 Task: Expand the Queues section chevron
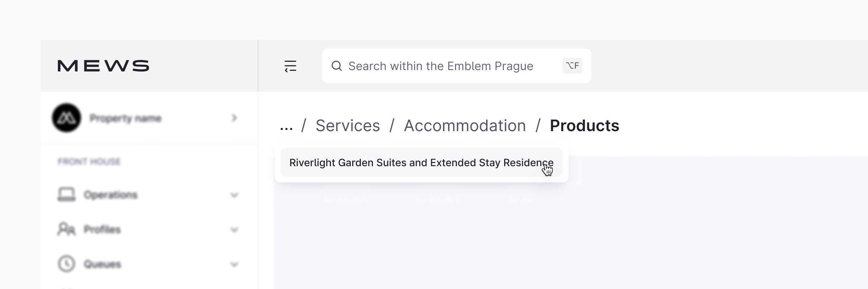pos(234,264)
